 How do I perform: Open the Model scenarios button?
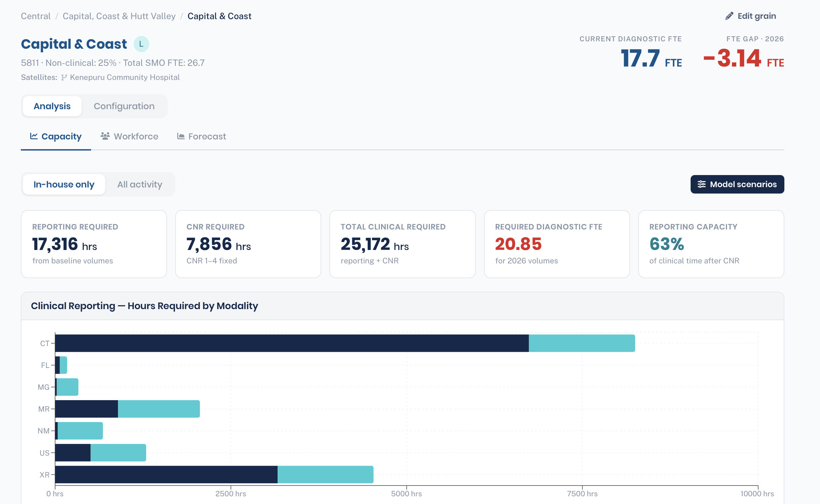point(737,184)
